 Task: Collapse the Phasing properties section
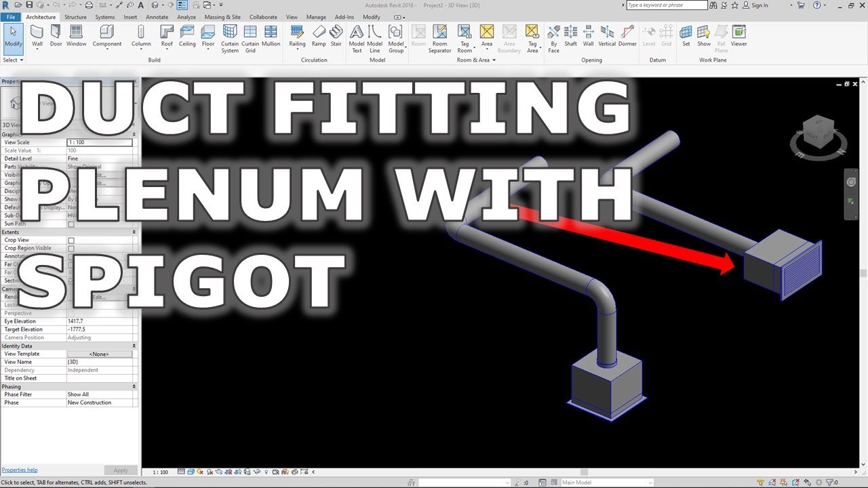point(134,386)
